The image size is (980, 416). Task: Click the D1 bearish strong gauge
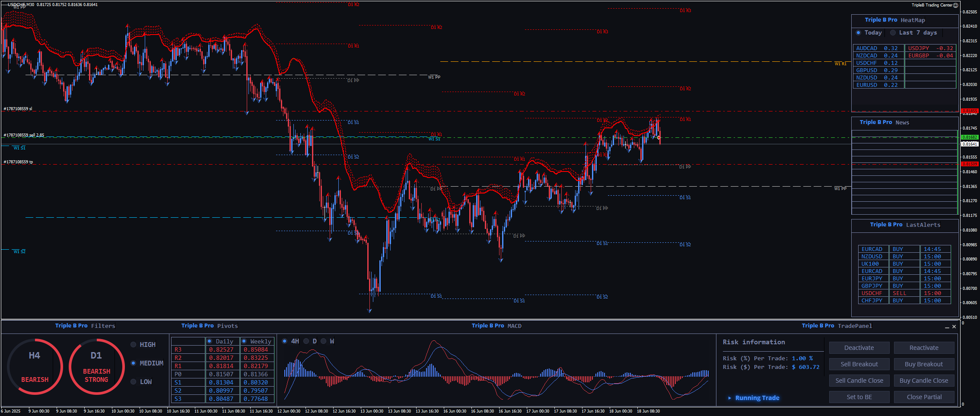pos(96,366)
